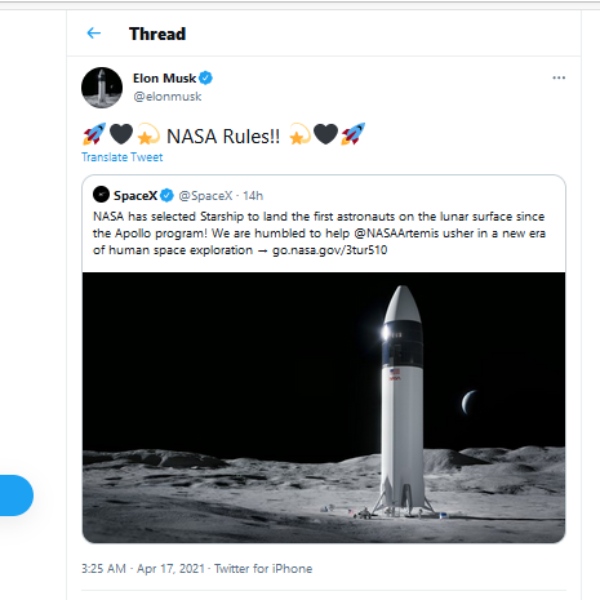Select the SpaceX name in quoted tweet
This screenshot has width=600, height=600.
(135, 195)
